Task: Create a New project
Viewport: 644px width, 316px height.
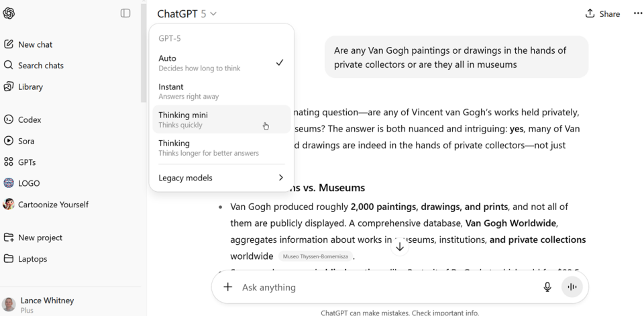Action: tap(40, 238)
